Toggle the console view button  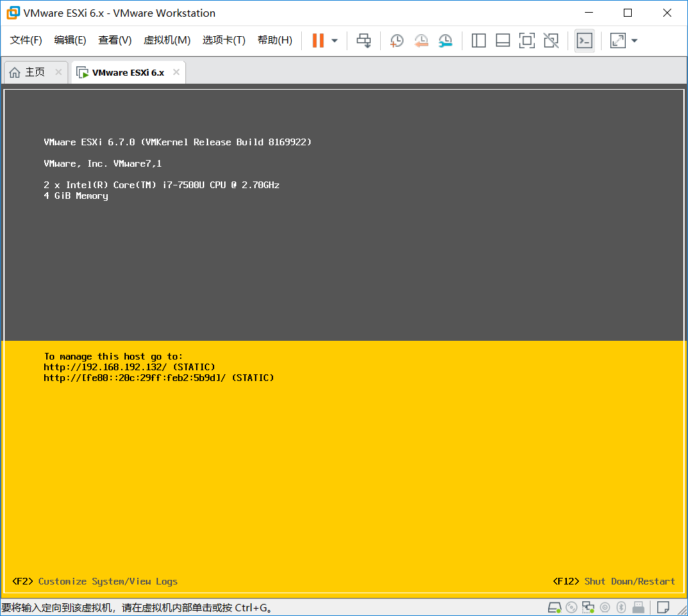(584, 41)
